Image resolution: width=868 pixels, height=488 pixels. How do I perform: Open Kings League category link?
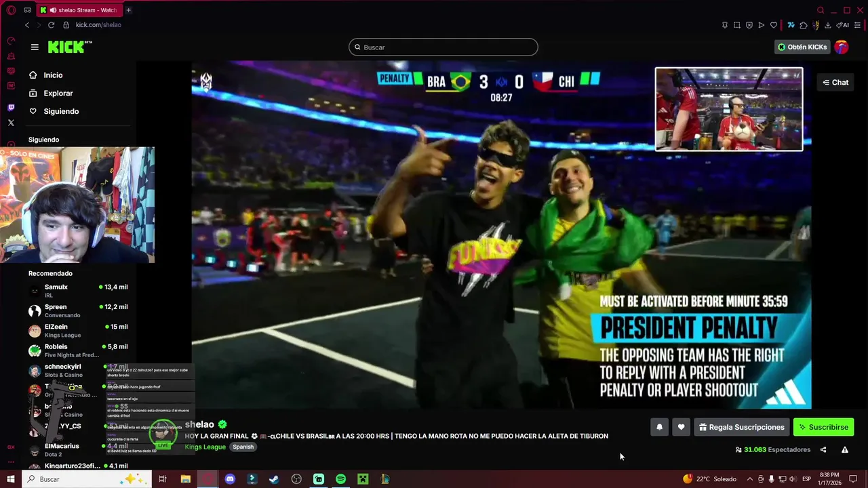coord(205,447)
